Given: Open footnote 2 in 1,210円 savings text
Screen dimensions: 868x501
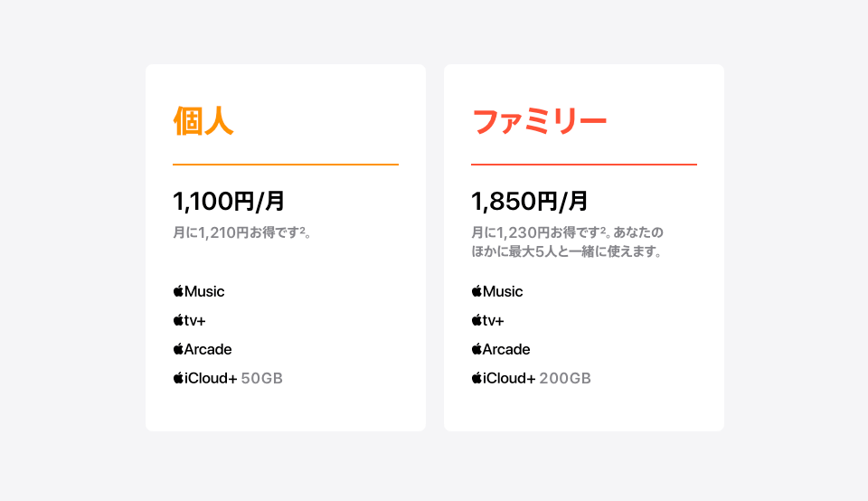Looking at the screenshot, I should coord(303,229).
